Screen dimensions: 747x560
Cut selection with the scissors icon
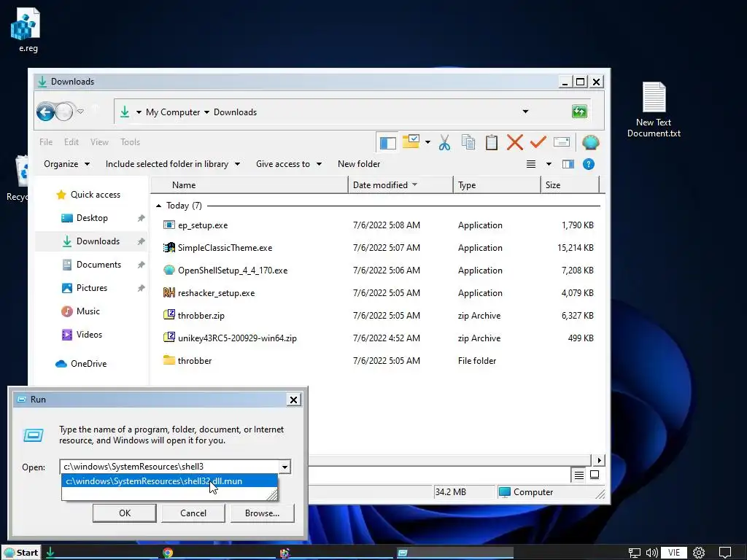[x=444, y=142]
